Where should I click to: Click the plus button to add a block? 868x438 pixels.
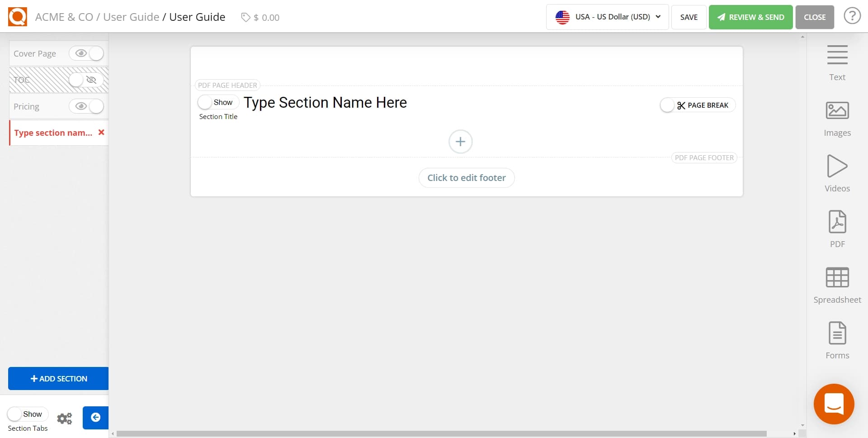click(460, 141)
